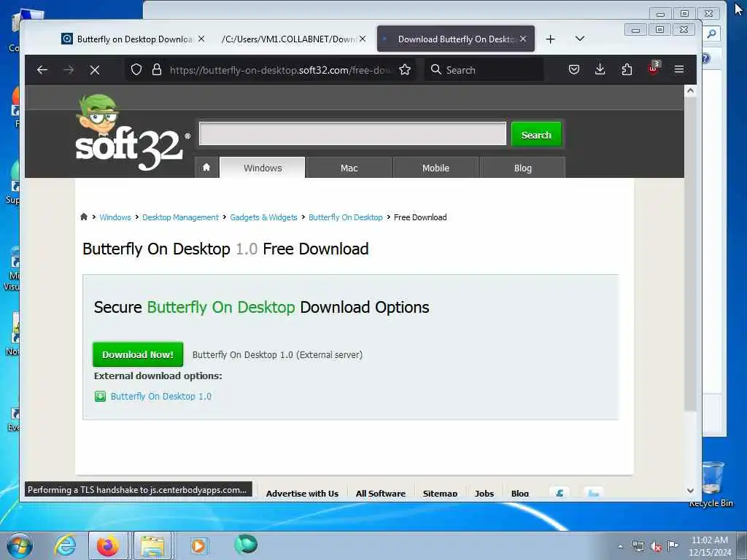Launch Internet Explorer from the taskbar
This screenshot has width=747, height=560.
65,545
